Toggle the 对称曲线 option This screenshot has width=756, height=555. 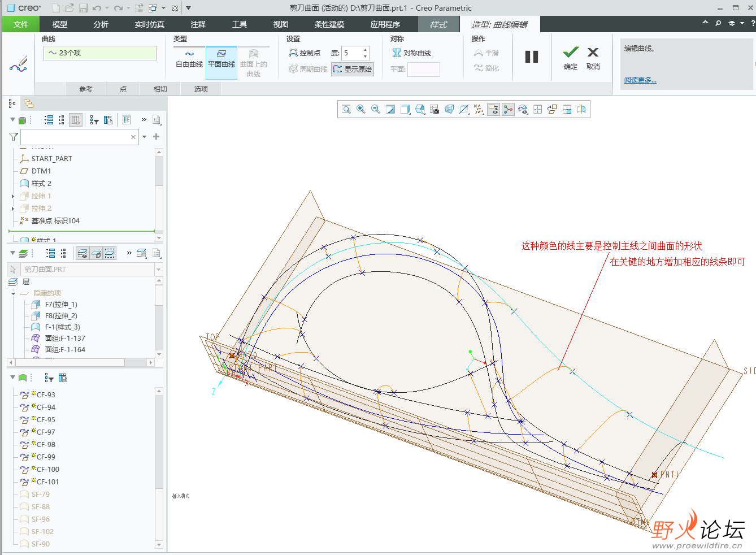tap(412, 53)
